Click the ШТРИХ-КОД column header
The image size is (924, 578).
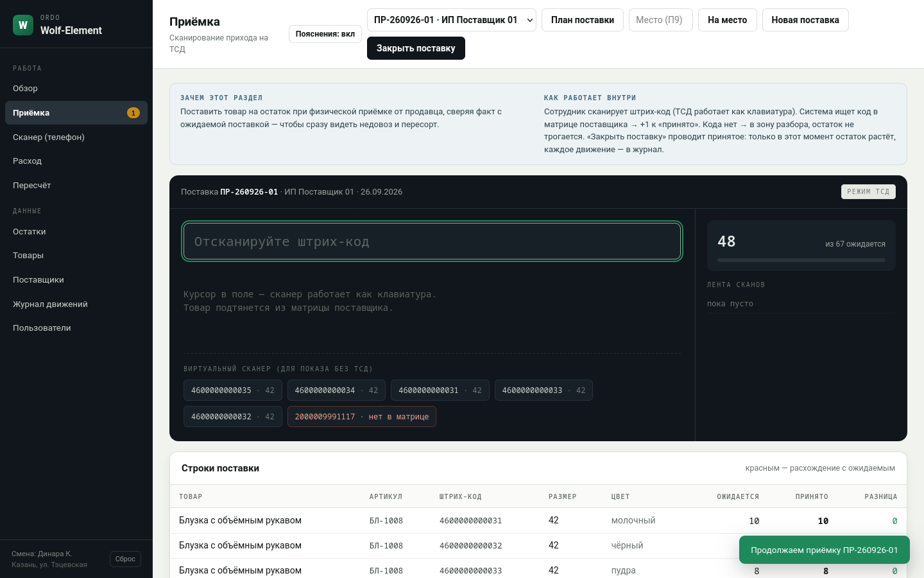[x=460, y=497]
